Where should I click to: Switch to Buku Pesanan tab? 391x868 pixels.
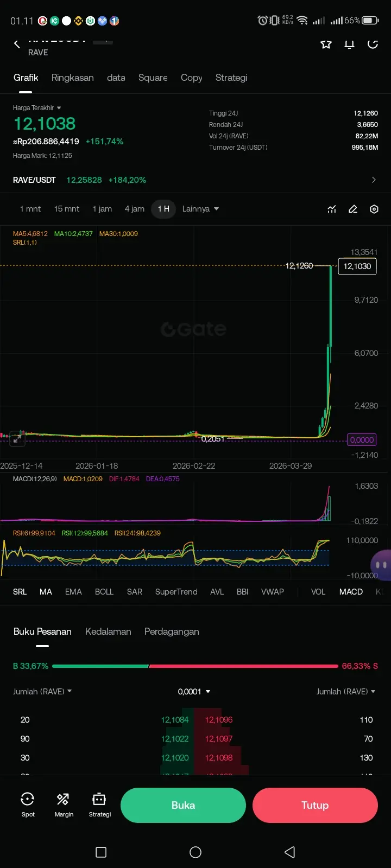(x=42, y=631)
